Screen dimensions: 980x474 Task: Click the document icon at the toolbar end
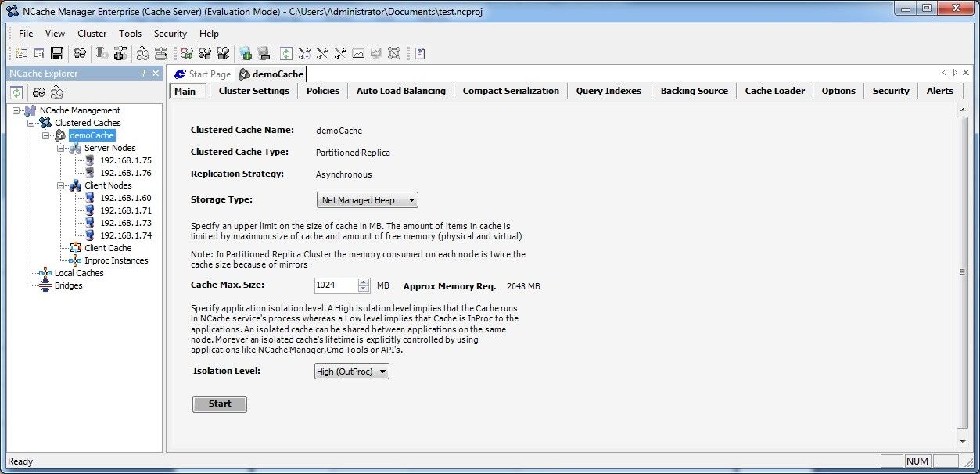pos(420,53)
